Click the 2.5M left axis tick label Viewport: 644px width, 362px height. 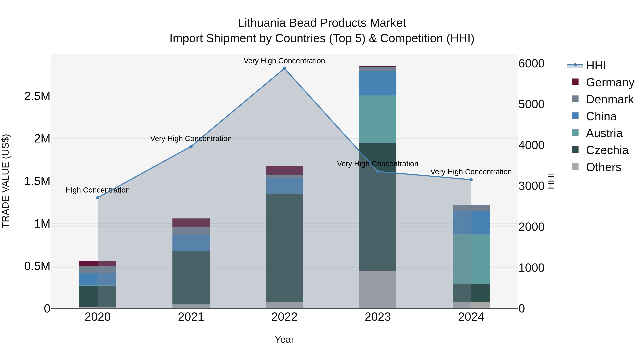click(x=37, y=96)
